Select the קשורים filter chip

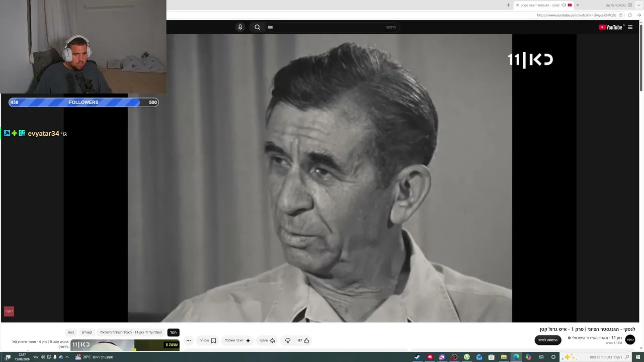87,332
